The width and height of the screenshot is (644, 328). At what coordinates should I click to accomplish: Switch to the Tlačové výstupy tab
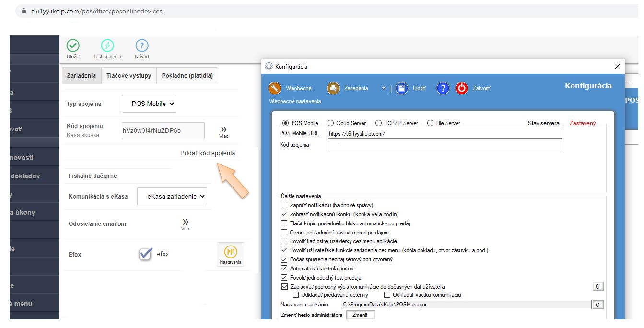(x=129, y=76)
